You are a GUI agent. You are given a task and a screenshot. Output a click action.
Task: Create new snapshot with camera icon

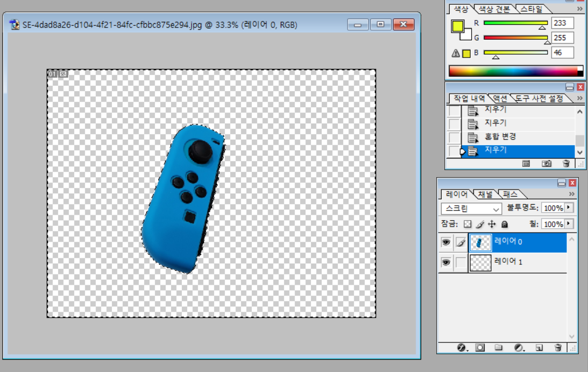coord(547,164)
